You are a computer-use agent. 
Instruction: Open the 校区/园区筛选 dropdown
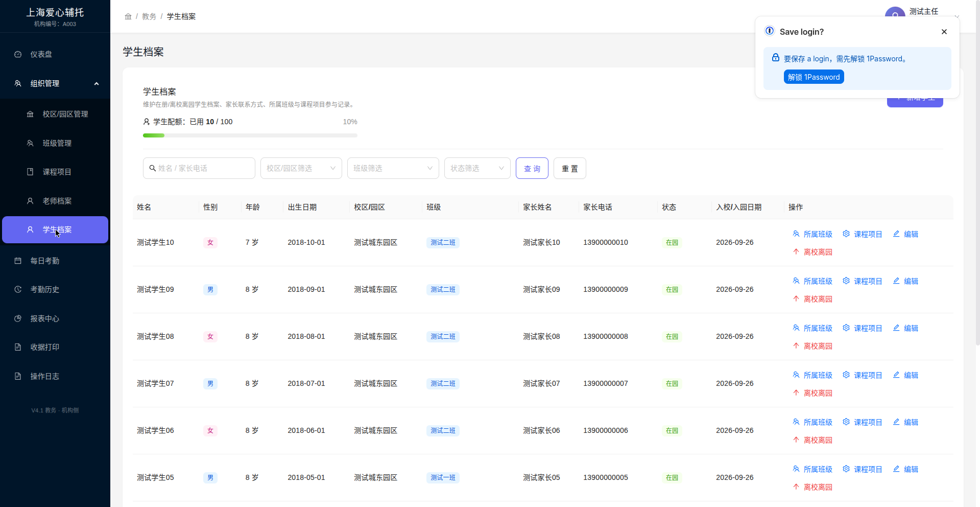(301, 168)
